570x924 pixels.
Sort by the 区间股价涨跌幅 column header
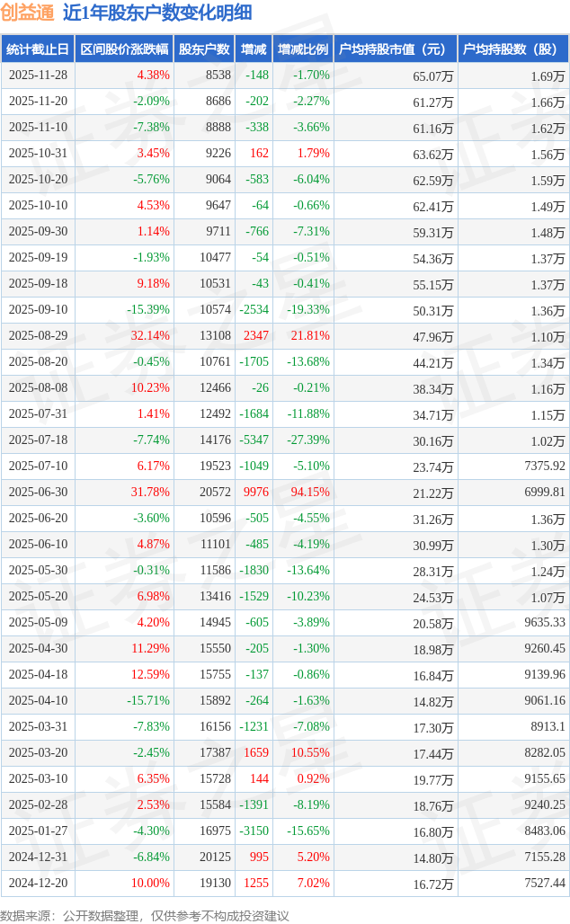point(123,49)
